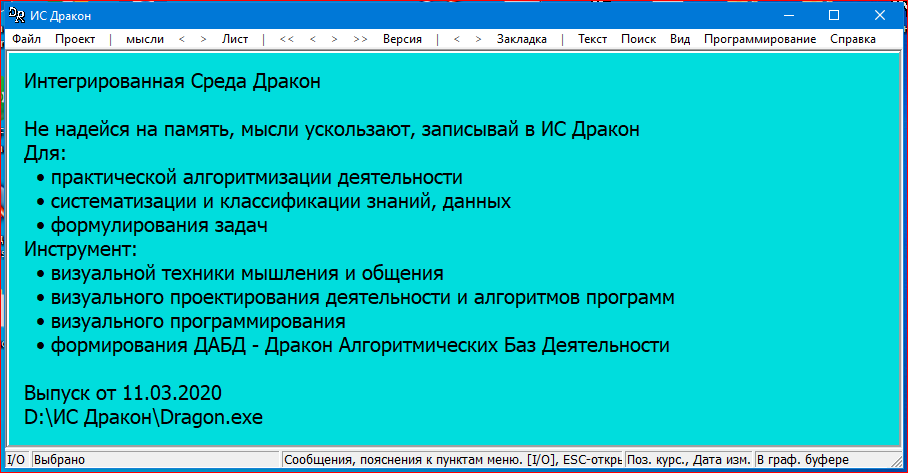This screenshot has height=473, width=908.
Task: Go to next bookmark with right arrow before Закладка
Action: tap(477, 39)
